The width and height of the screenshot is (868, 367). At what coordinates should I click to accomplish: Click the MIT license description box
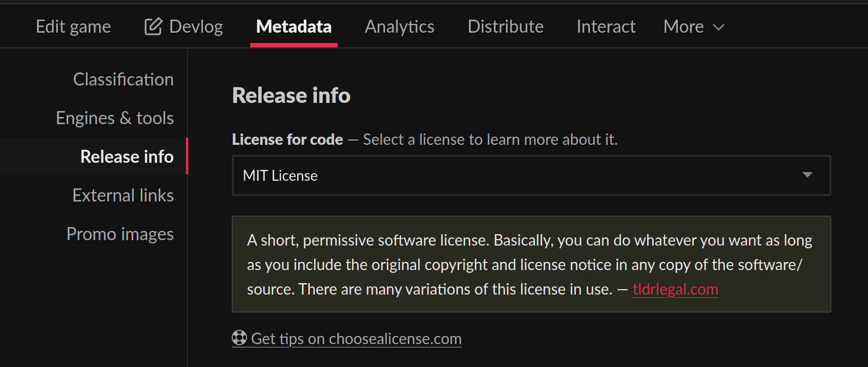coord(532,264)
